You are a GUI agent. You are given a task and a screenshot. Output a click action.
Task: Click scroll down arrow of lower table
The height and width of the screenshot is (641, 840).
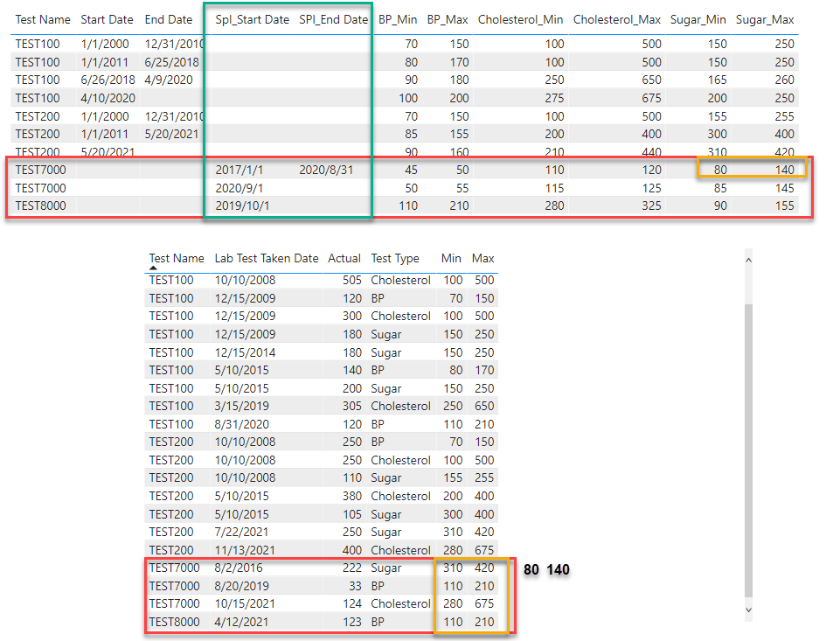(x=748, y=610)
